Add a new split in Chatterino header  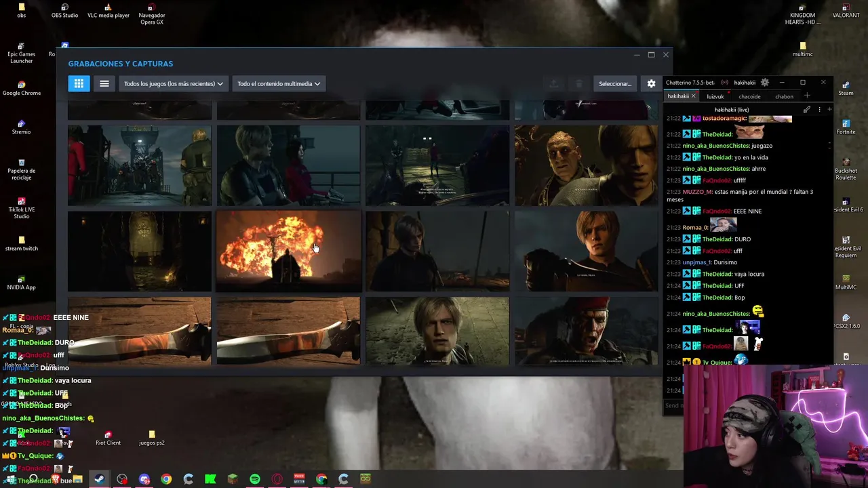coord(829,109)
